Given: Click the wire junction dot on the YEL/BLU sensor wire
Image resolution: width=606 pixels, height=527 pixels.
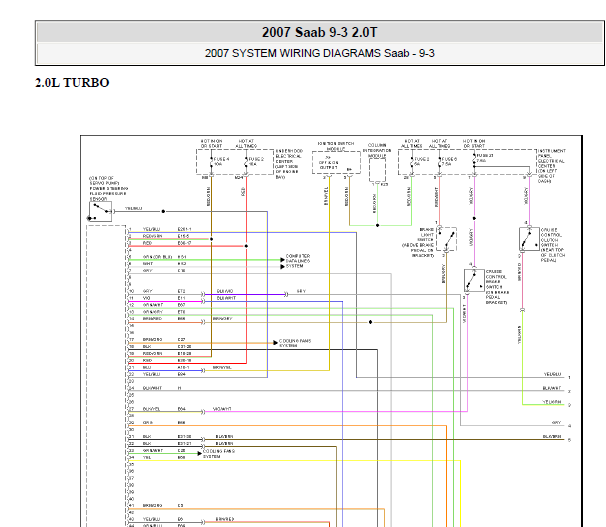Looking at the screenshot, I should click(163, 211).
